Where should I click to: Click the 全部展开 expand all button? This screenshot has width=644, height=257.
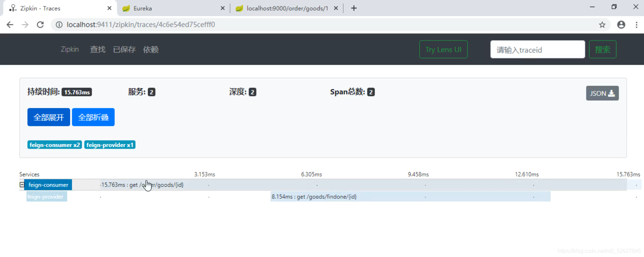point(49,117)
